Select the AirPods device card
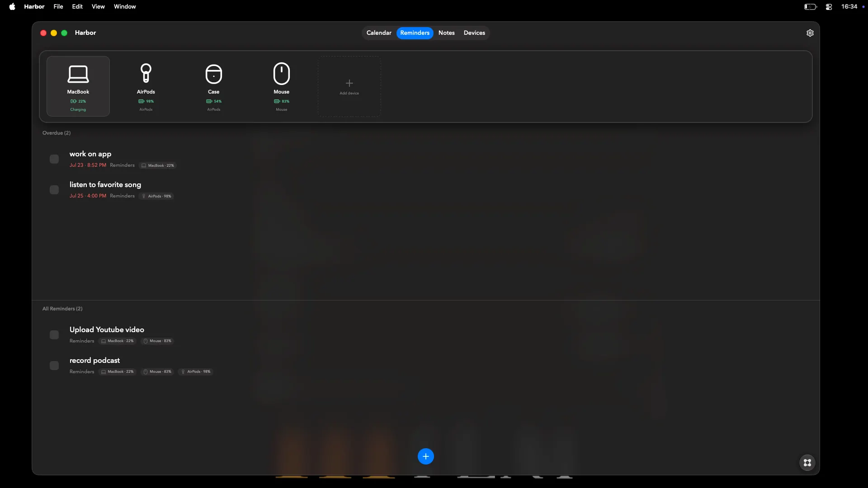This screenshot has width=868, height=488. [x=146, y=86]
